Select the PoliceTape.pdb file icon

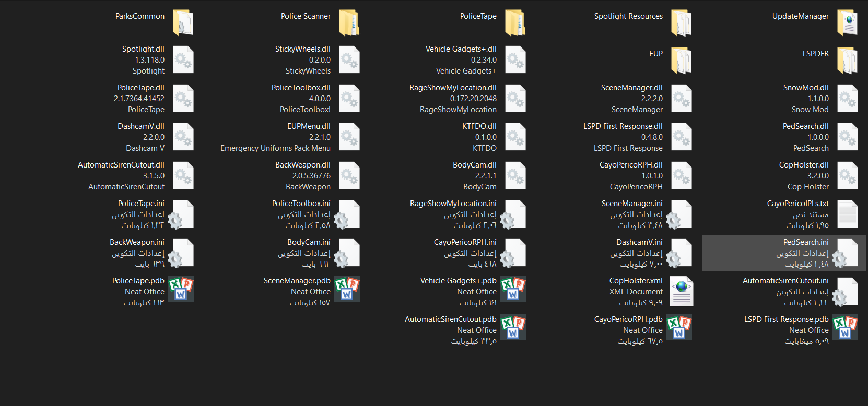(x=181, y=289)
